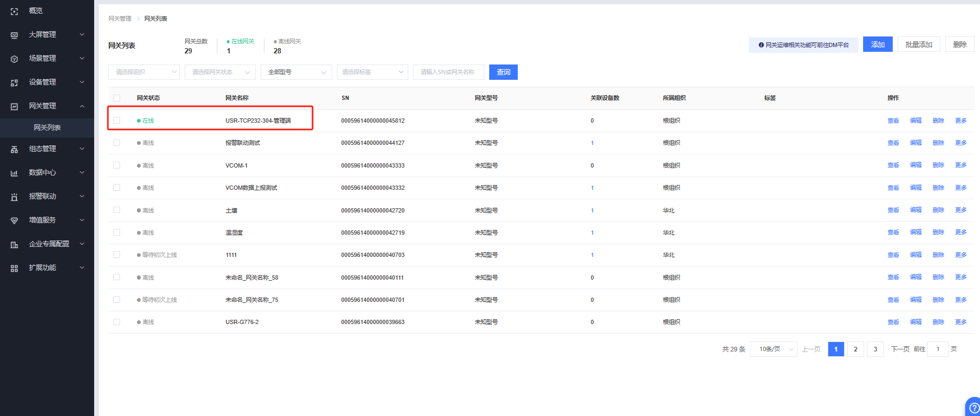
Task: Toggle the select-all checkbox in table header
Action: point(117,98)
